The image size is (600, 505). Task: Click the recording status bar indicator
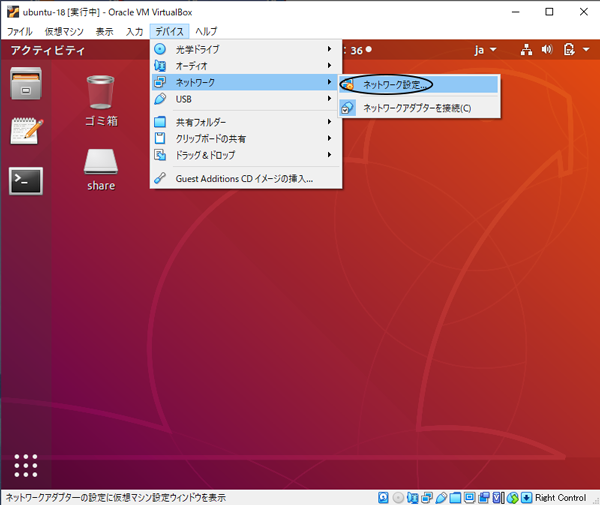tap(484, 497)
